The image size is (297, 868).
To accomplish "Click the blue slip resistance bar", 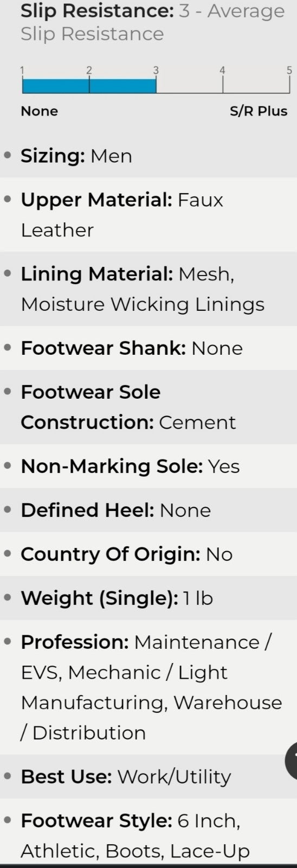I will click(89, 86).
